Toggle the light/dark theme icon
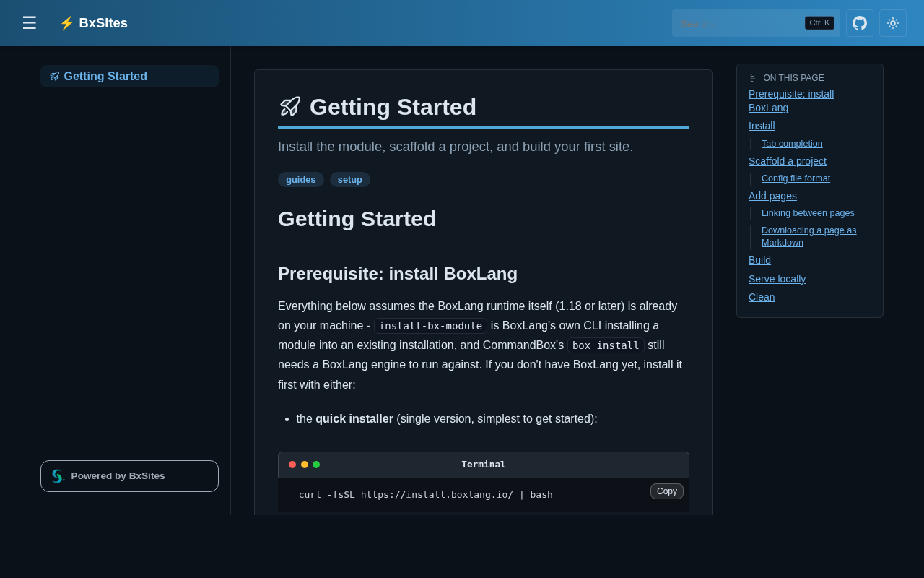The height and width of the screenshot is (578, 924). [893, 23]
